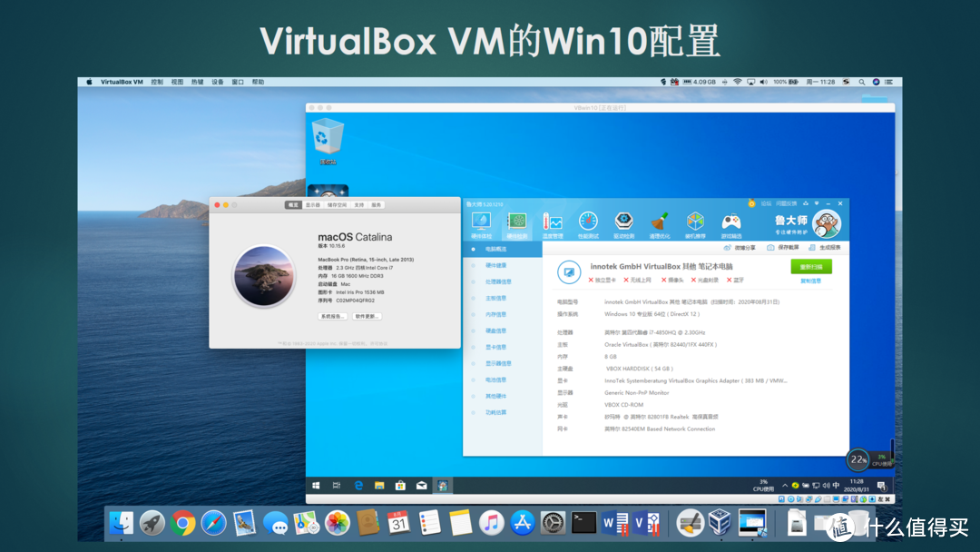980x552 pixels.
Task: Launch Chrome from the Dock
Action: coord(182,523)
